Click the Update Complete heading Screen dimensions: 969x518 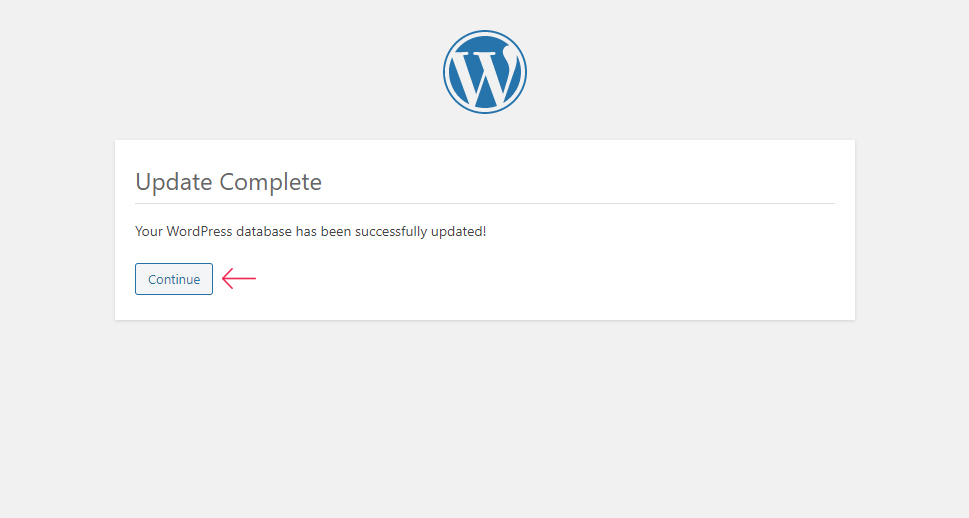click(x=229, y=182)
